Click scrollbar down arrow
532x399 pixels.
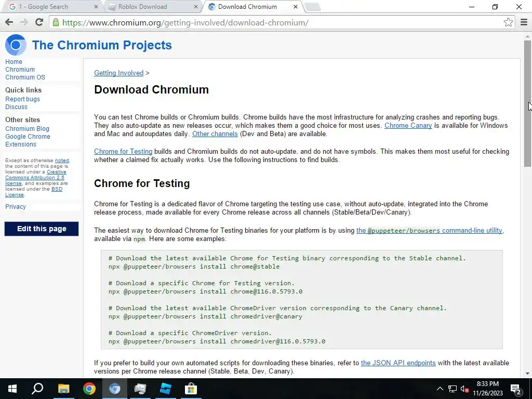[x=527, y=374]
